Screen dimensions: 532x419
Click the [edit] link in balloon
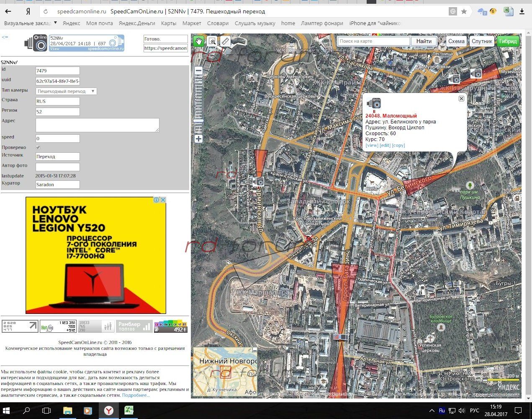click(x=385, y=145)
